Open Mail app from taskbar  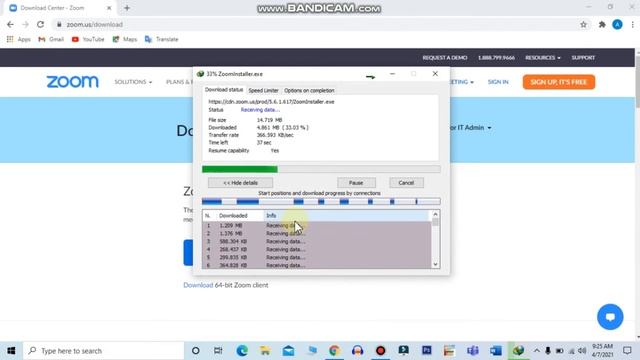pos(288,351)
